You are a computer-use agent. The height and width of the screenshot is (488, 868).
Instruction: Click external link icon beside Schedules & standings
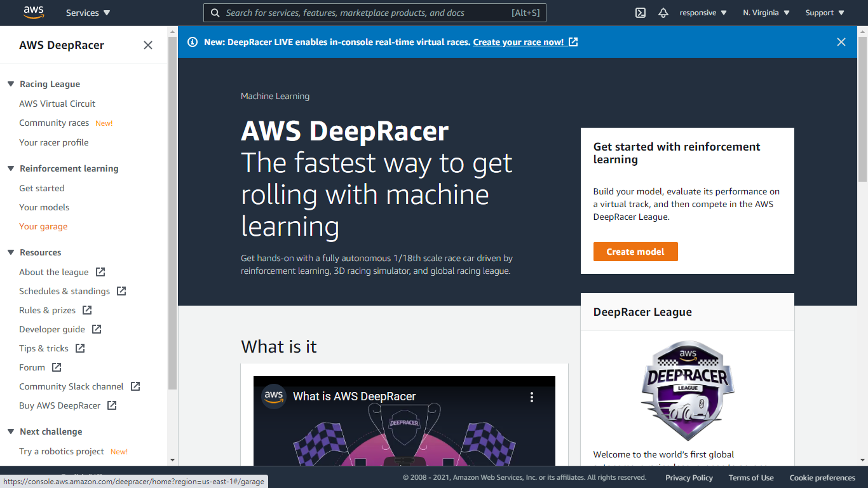pos(121,291)
